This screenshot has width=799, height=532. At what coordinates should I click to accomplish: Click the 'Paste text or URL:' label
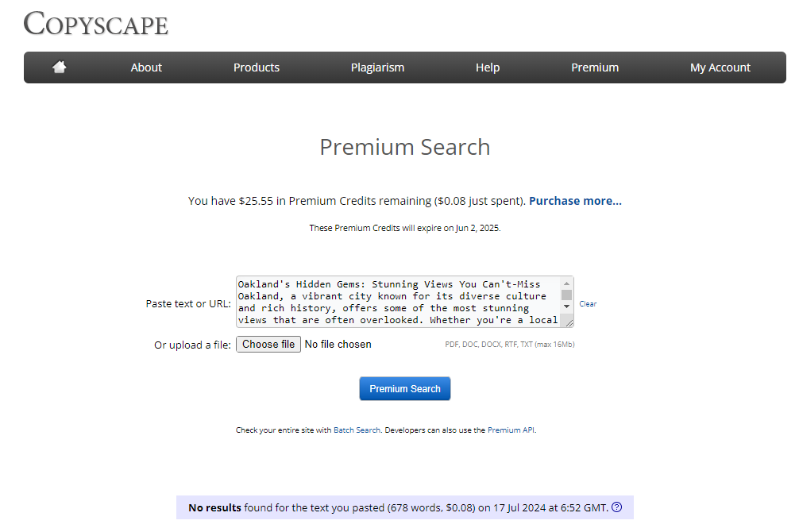pos(188,303)
